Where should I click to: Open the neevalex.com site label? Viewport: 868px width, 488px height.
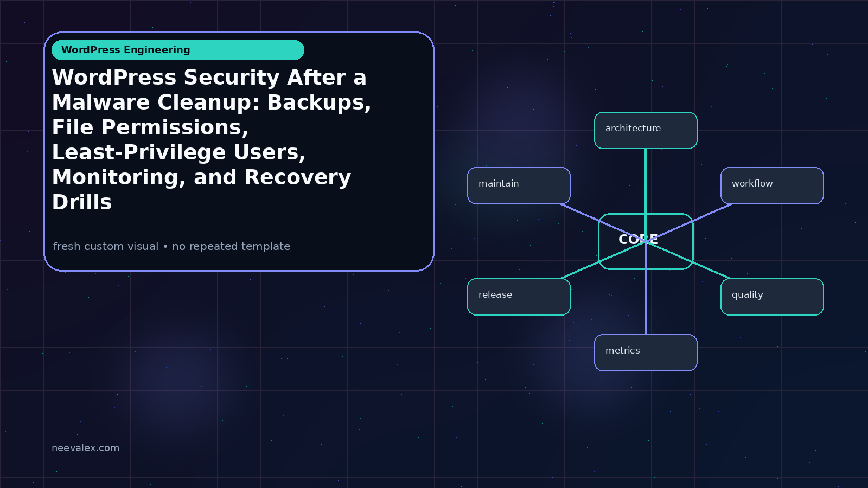point(85,448)
